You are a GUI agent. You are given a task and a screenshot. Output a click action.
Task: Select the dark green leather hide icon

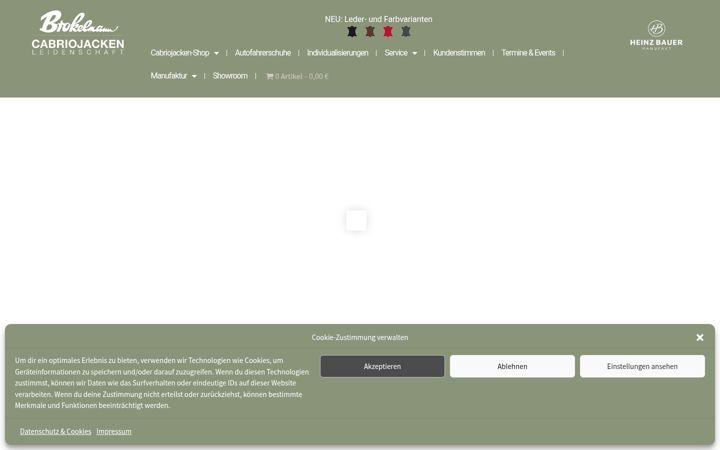[x=406, y=32]
